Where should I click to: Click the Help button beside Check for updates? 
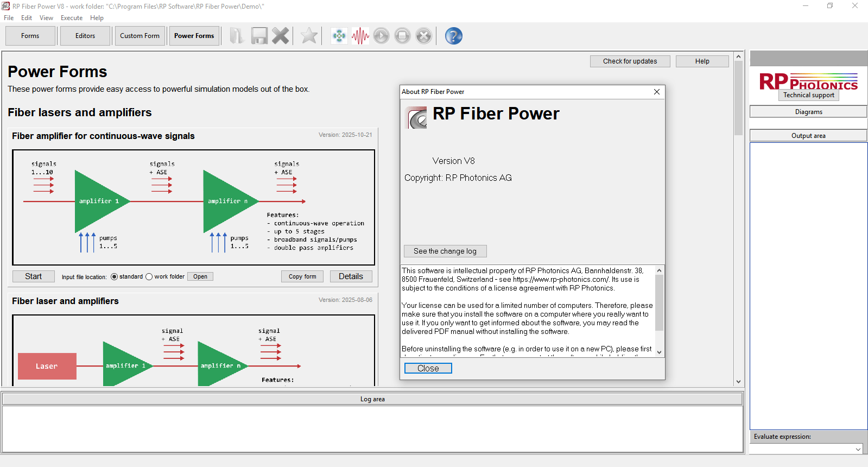pyautogui.click(x=702, y=61)
